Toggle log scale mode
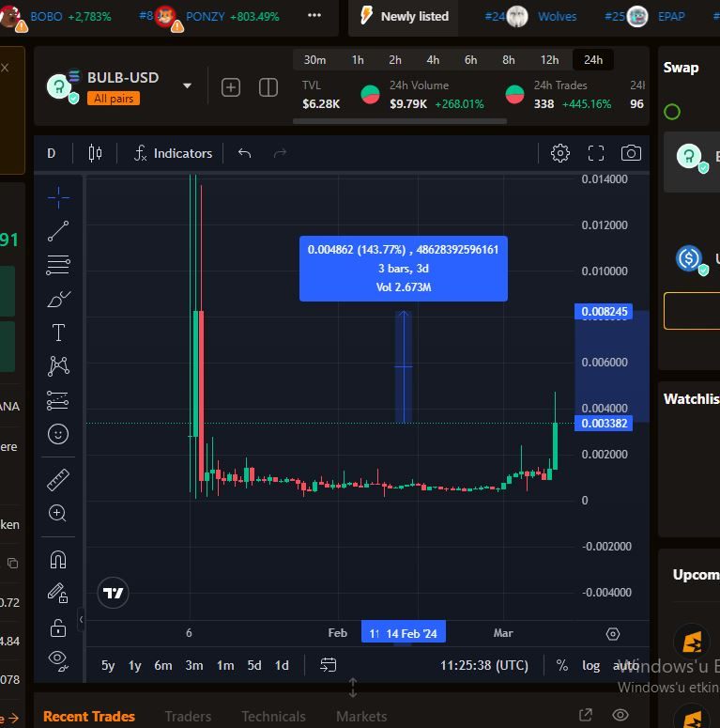 (591, 665)
